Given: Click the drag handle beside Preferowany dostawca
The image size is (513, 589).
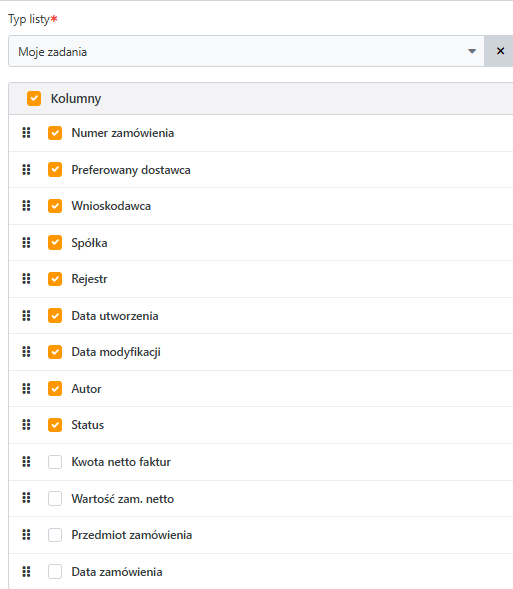Looking at the screenshot, I should pyautogui.click(x=26, y=169).
